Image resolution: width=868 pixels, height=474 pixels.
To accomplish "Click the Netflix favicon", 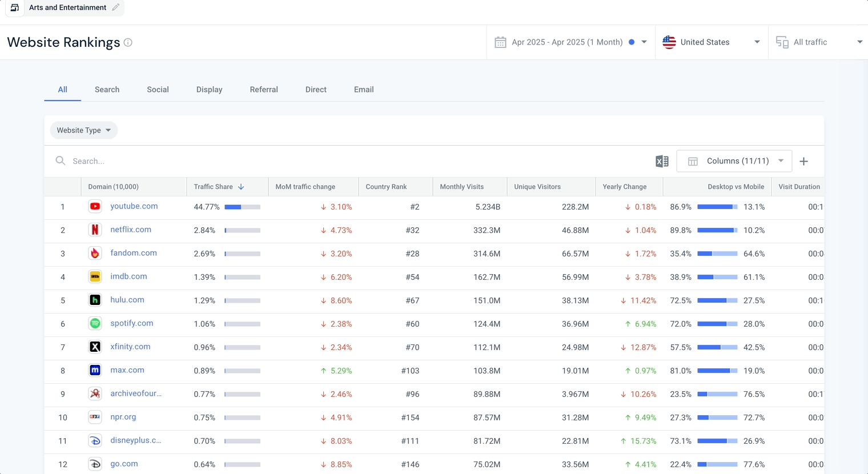I will pos(95,230).
